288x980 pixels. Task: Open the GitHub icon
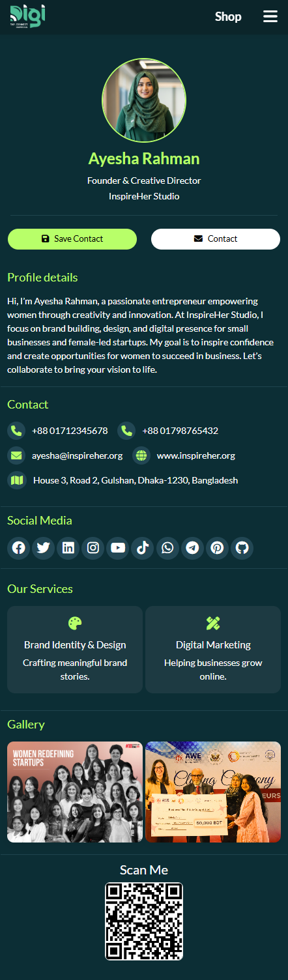pyautogui.click(x=242, y=548)
